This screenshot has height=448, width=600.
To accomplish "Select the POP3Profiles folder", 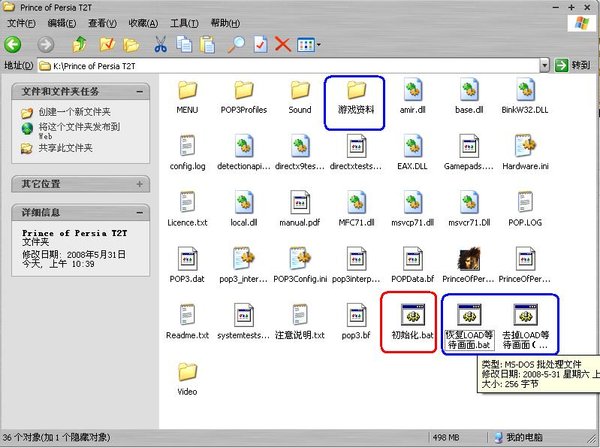I will [x=244, y=98].
